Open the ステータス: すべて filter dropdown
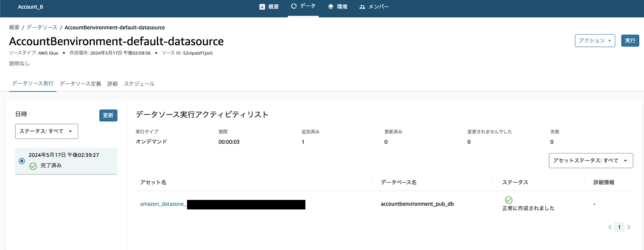Image resolution: width=644 pixels, height=250 pixels. [x=46, y=131]
